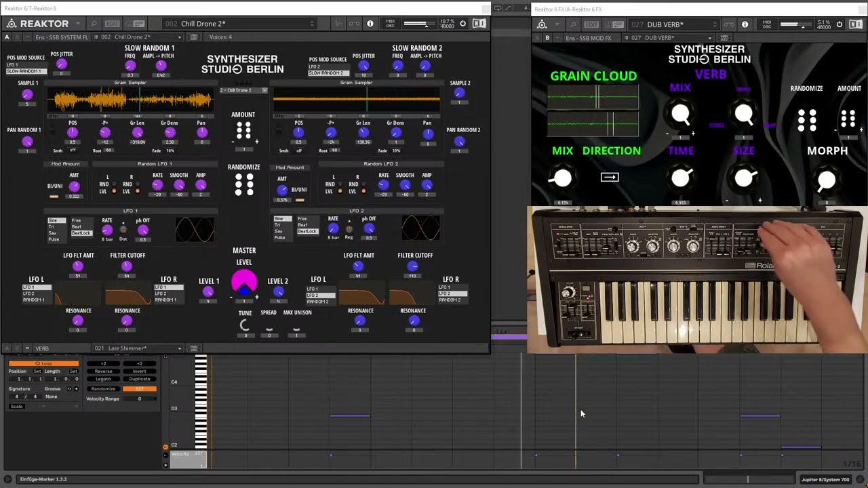The image size is (868, 488).
Task: Toggle the left BI/UNI switch under Mod Amount
Action: (x=54, y=197)
